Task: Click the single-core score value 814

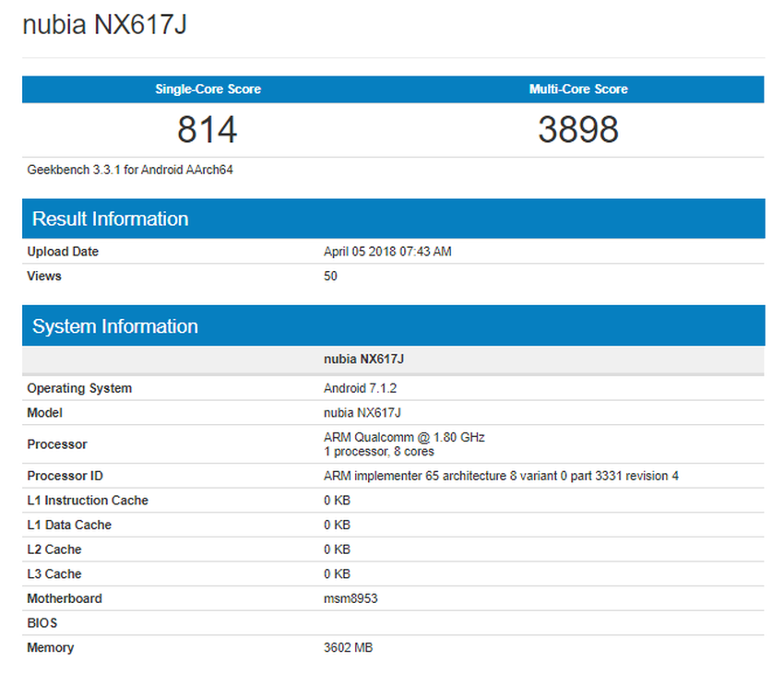Action: (x=208, y=129)
